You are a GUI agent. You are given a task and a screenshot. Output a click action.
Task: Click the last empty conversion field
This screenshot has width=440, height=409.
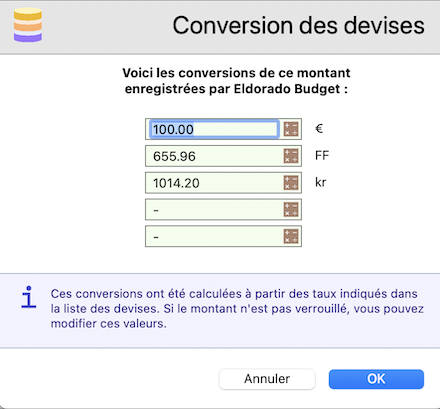click(x=214, y=236)
